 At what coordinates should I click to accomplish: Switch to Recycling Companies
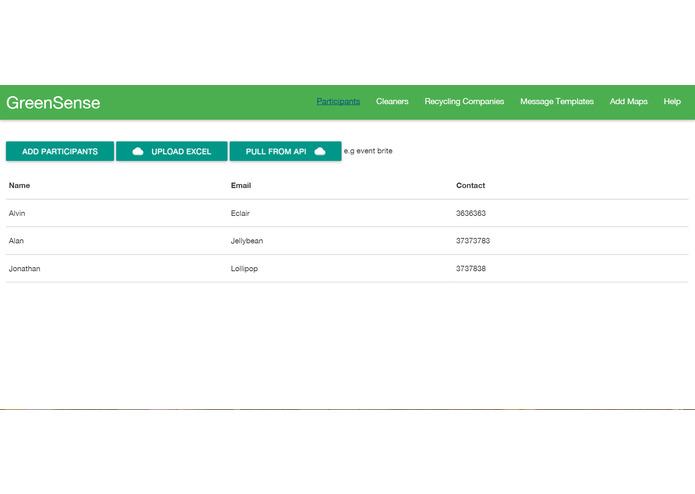point(464,101)
